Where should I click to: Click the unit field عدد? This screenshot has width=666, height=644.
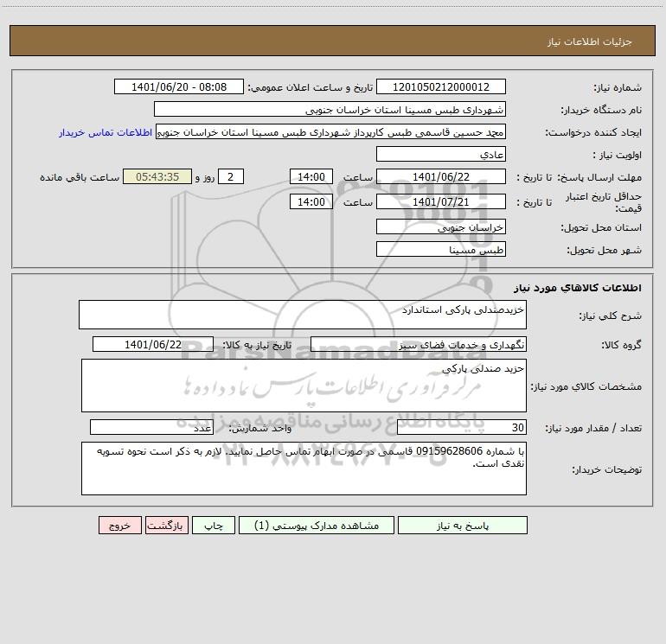point(151,427)
